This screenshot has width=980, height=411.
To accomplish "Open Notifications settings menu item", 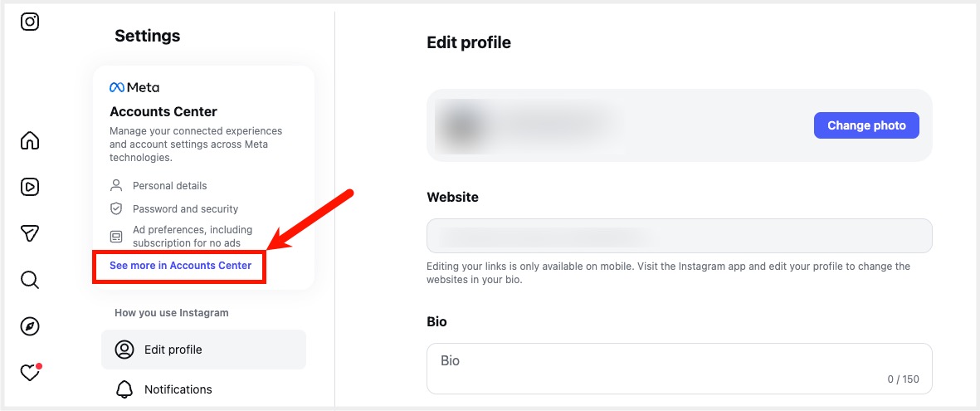I will tap(178, 389).
